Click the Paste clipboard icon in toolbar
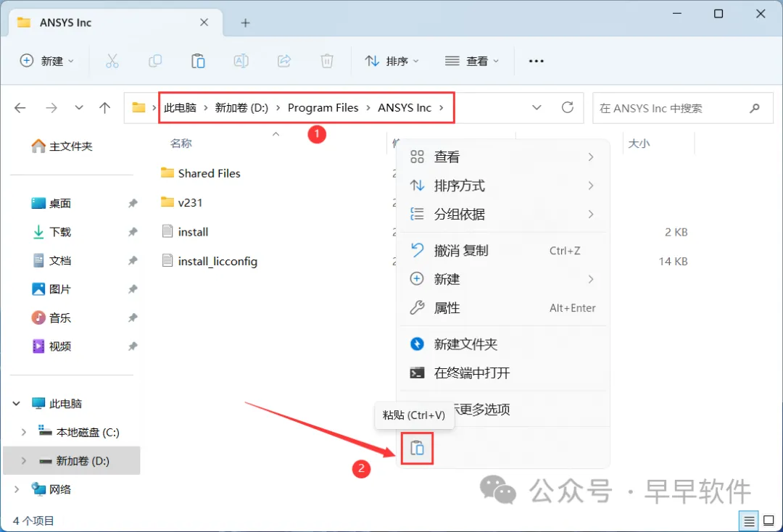 pyautogui.click(x=198, y=61)
